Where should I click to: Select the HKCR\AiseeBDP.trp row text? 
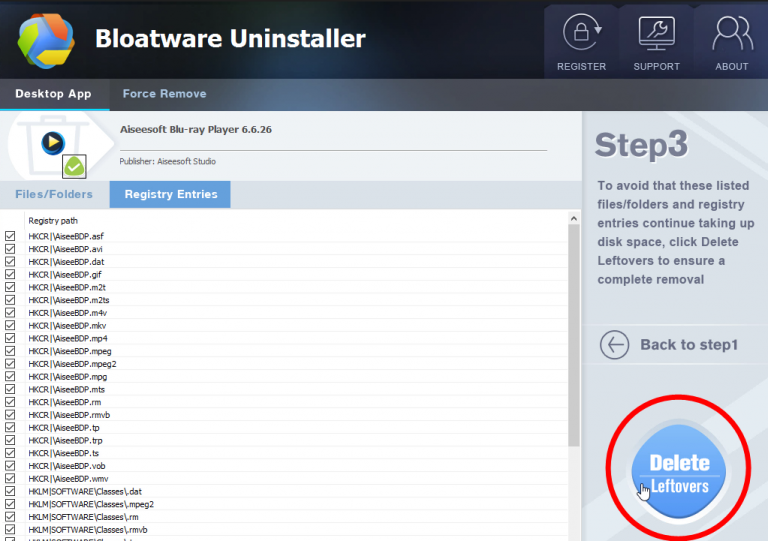65,440
